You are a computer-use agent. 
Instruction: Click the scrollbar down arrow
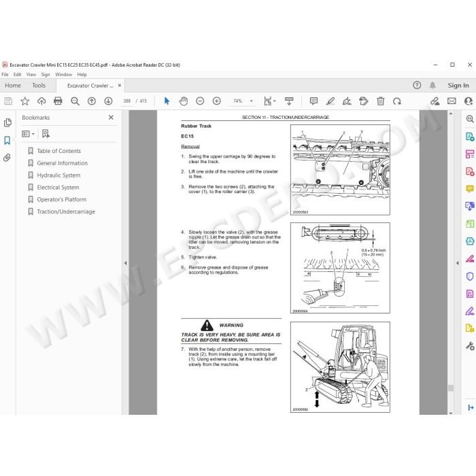point(451,413)
